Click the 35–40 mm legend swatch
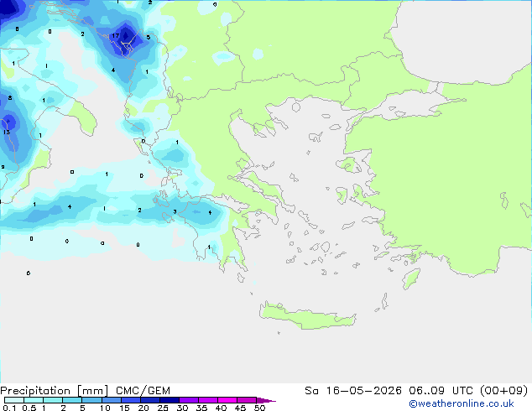 (x=207, y=400)
